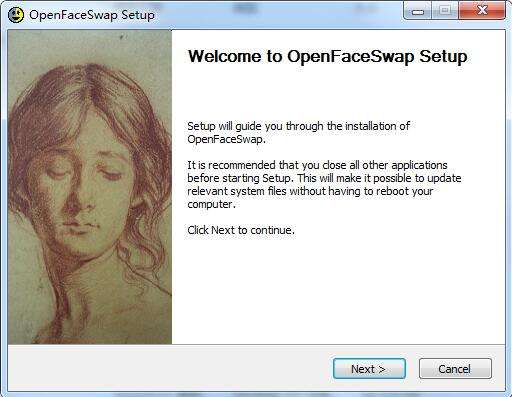Open the smiley face title bar icon
This screenshot has height=397, width=512.
pyautogui.click(x=16, y=15)
